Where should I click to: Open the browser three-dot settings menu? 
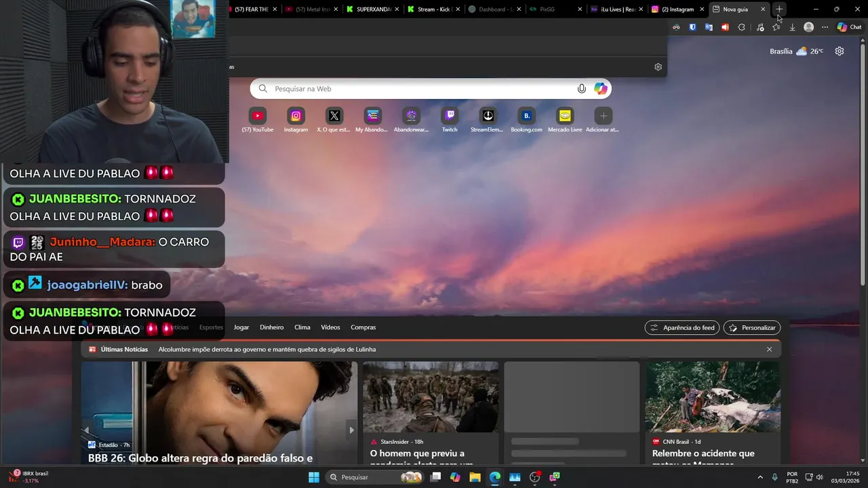[x=825, y=27]
